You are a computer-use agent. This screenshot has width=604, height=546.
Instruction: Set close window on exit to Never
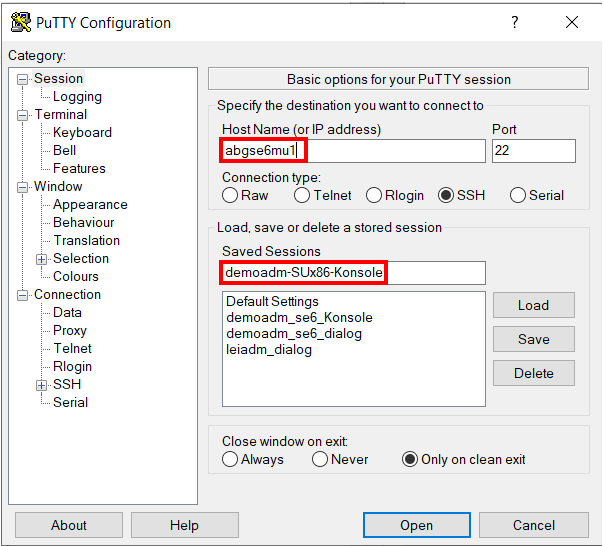coord(320,459)
